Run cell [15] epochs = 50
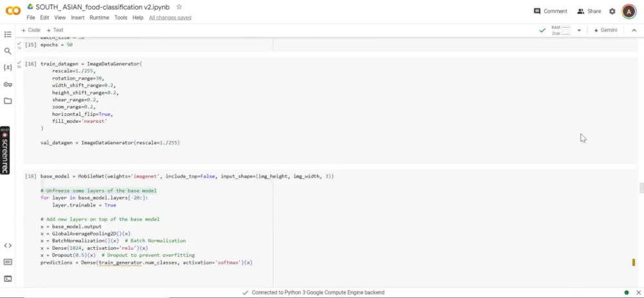Image resolution: width=644 pixels, height=298 pixels. tap(30, 45)
